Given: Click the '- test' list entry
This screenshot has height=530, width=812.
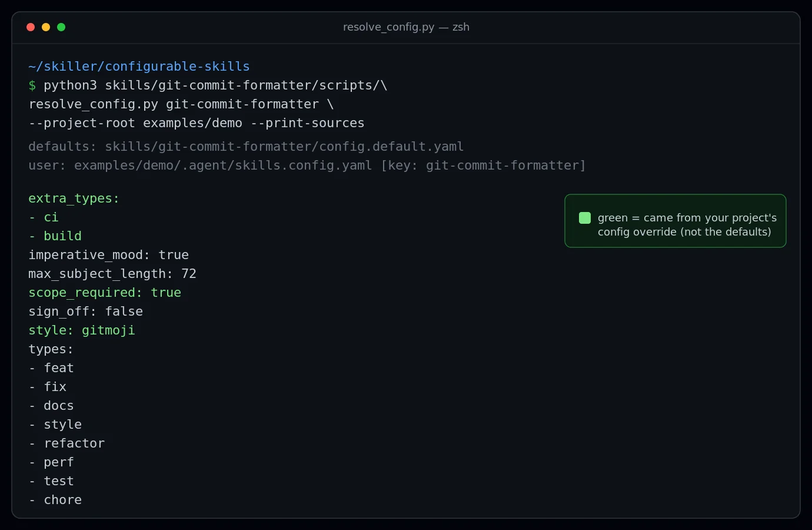Looking at the screenshot, I should click(x=51, y=481).
